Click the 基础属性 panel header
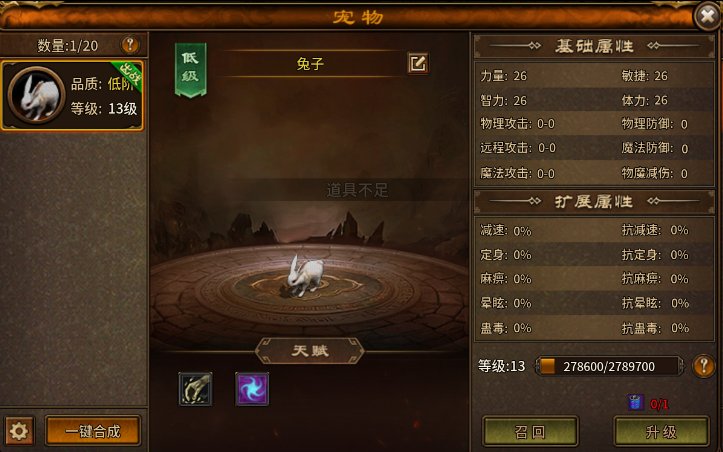The height and width of the screenshot is (452, 723). (x=594, y=46)
